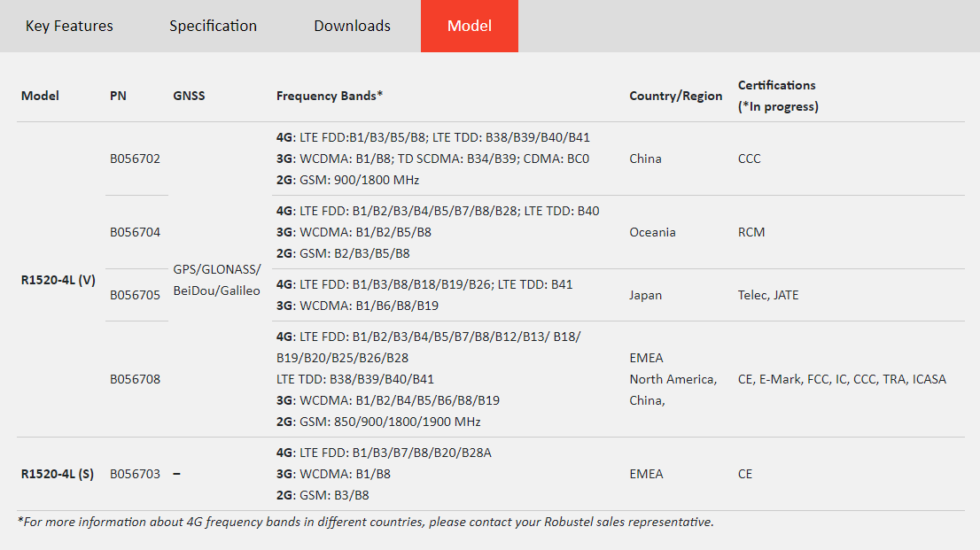Click the Robustel sales representative footnote
This screenshot has width=980, height=550.
(x=365, y=522)
